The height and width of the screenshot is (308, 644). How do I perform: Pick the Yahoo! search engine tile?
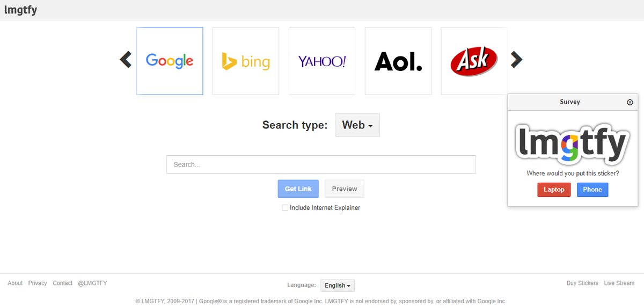(x=322, y=61)
